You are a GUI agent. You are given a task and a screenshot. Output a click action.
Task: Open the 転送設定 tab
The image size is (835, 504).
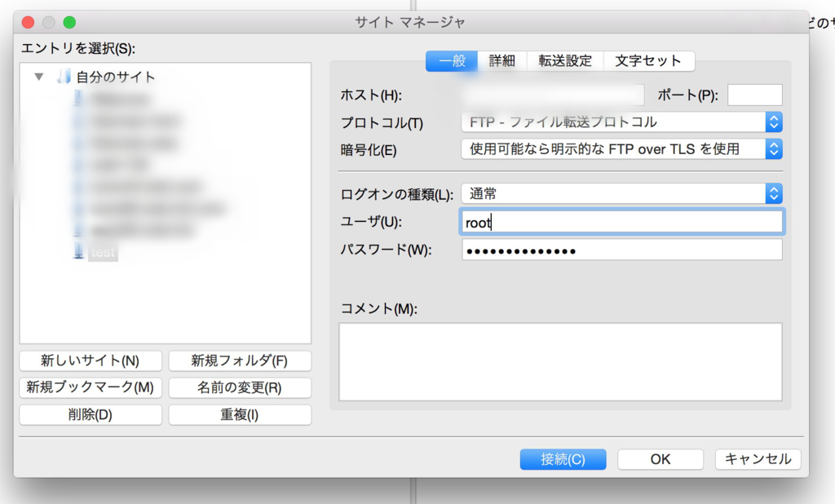565,61
